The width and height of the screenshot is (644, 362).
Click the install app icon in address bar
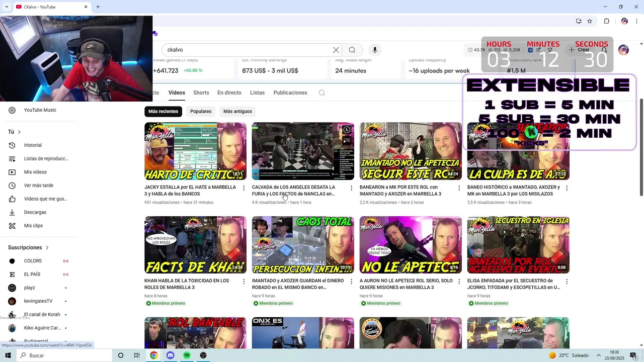pos(579,21)
